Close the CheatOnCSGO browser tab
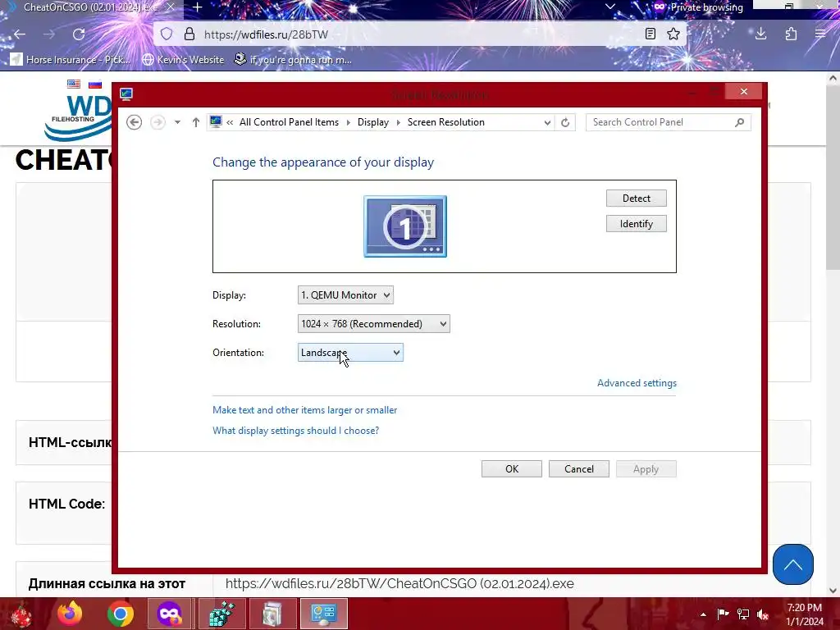This screenshot has width=840, height=630. (170, 7)
